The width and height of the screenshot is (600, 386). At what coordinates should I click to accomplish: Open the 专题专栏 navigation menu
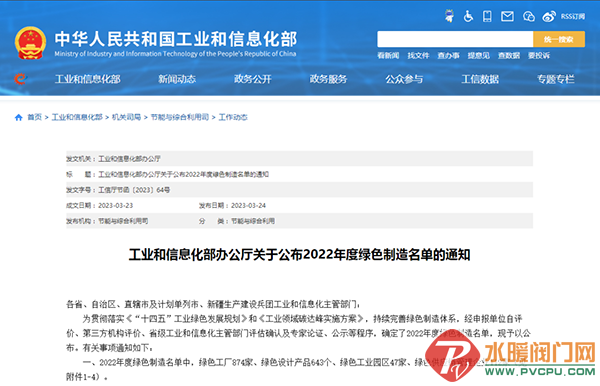pos(556,79)
